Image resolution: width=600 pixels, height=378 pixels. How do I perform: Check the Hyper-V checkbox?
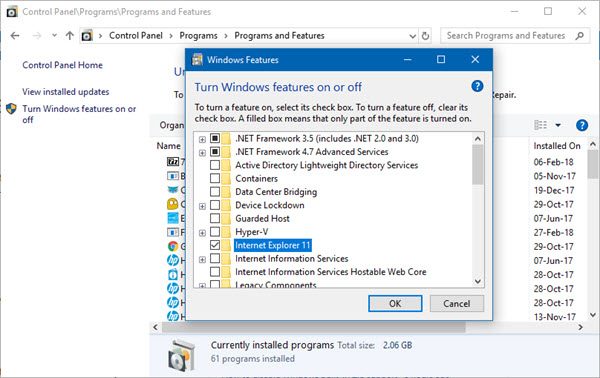coord(215,232)
